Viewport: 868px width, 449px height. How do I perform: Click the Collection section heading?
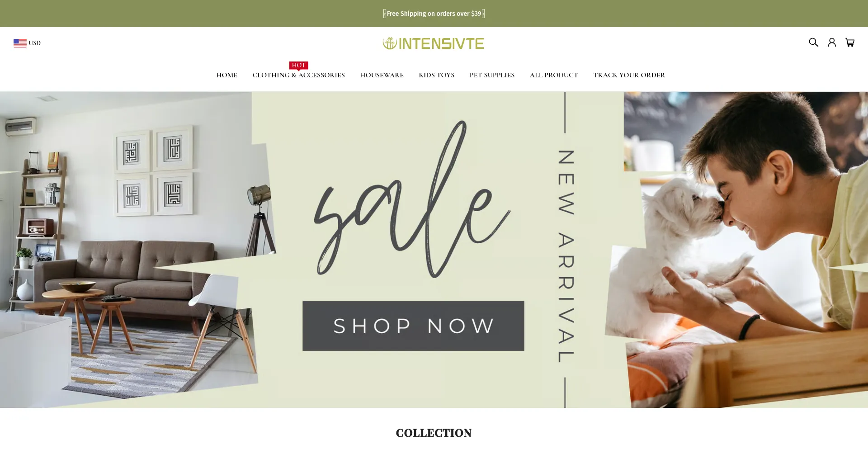pyautogui.click(x=434, y=433)
